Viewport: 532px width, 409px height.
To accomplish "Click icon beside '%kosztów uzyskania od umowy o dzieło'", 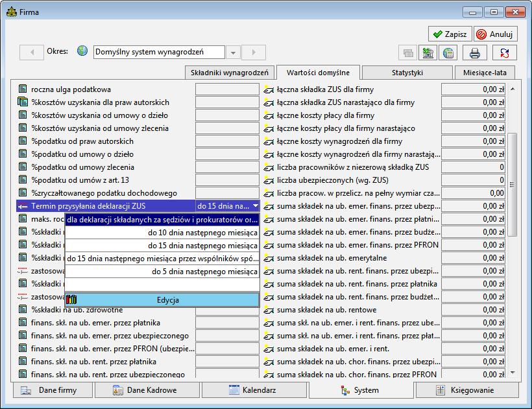I will (23, 115).
